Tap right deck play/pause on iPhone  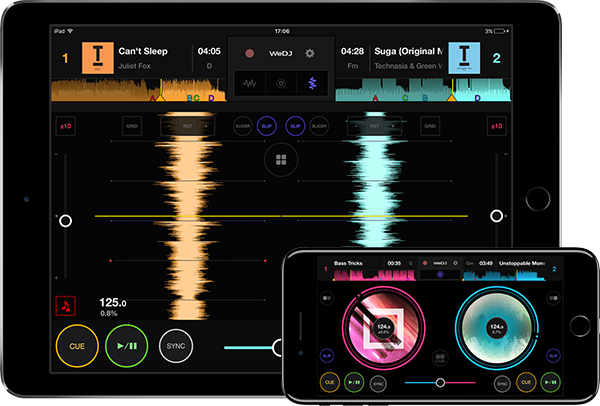550,382
